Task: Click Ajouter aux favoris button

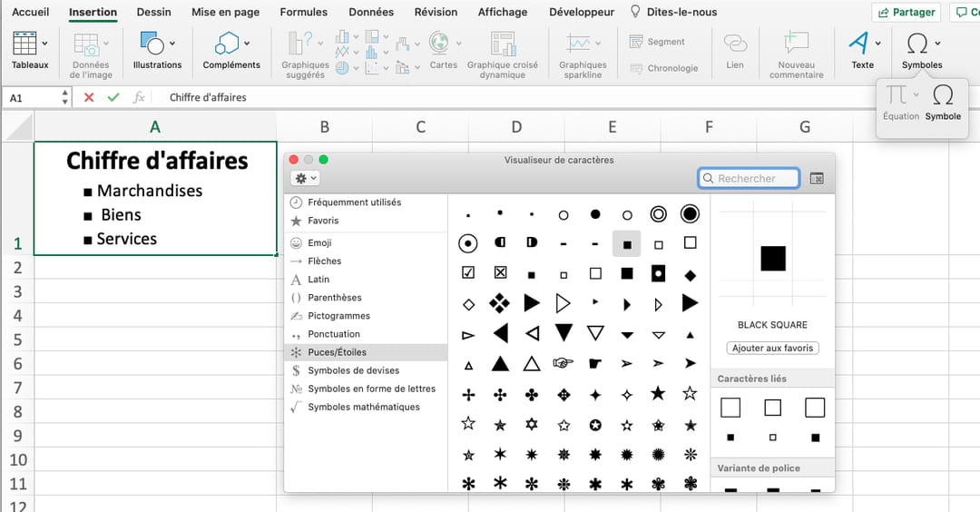Action: 772,349
